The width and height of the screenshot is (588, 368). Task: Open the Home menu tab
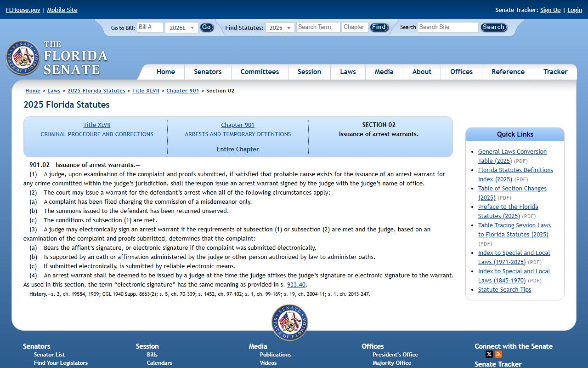click(166, 72)
